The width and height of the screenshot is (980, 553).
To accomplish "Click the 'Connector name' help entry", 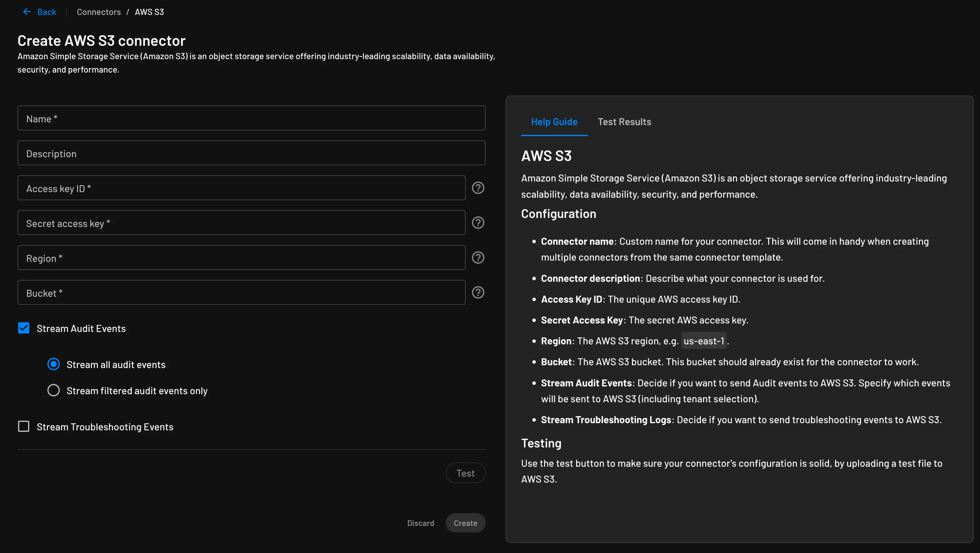I will tap(735, 249).
